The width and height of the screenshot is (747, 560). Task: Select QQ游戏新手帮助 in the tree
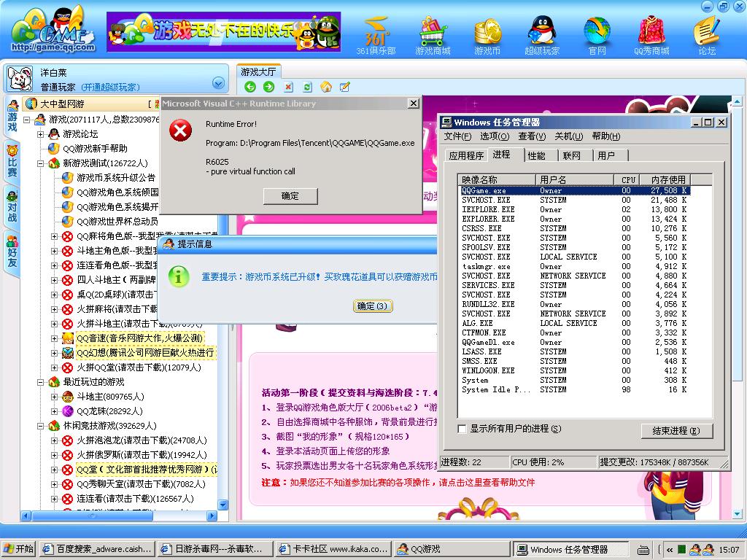coord(95,149)
